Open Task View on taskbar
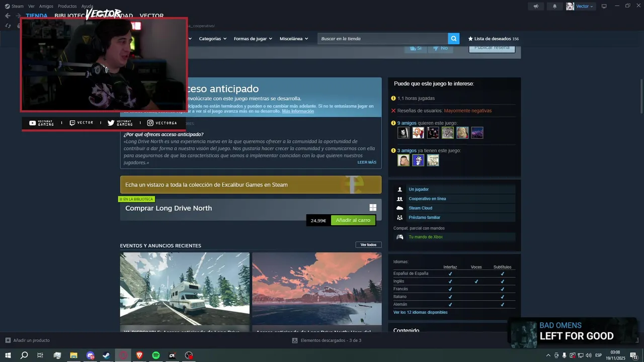The width and height of the screenshot is (644, 362). (x=40, y=355)
